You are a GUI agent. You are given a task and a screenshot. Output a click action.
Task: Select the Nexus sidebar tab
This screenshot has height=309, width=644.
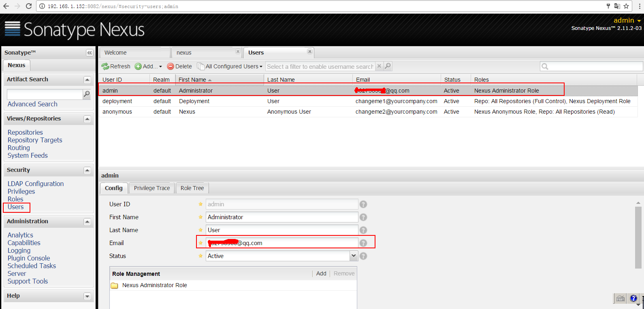pos(17,65)
